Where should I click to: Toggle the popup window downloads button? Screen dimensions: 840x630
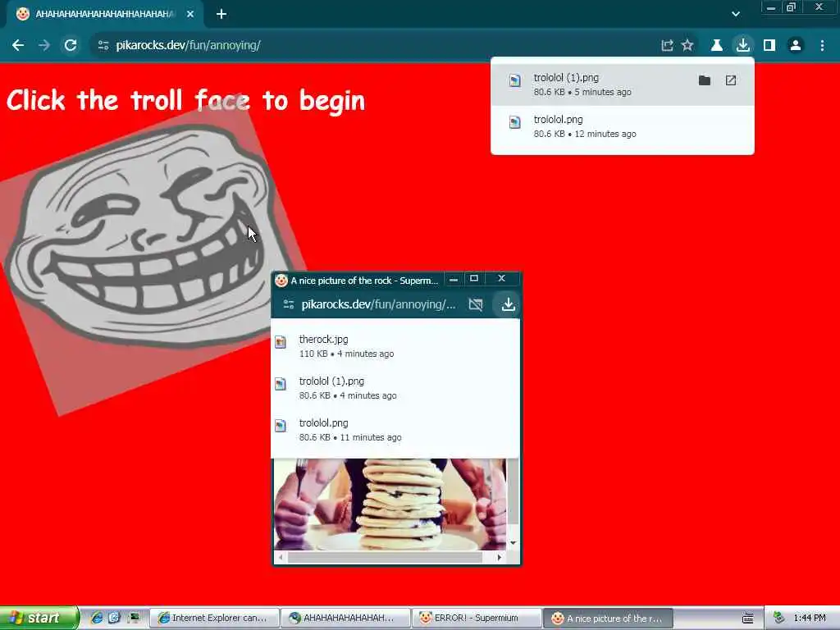tap(508, 305)
